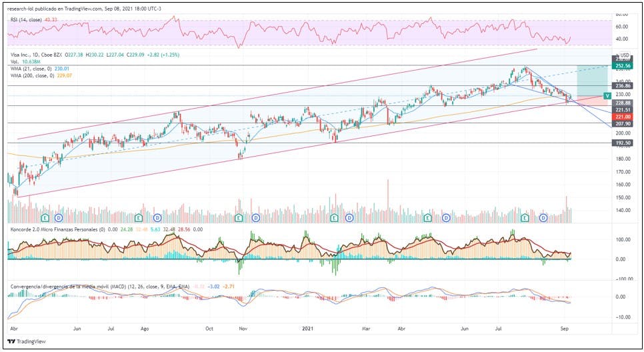
Task: Click the earnings E marker after the 2021 label
Action: pos(334,218)
